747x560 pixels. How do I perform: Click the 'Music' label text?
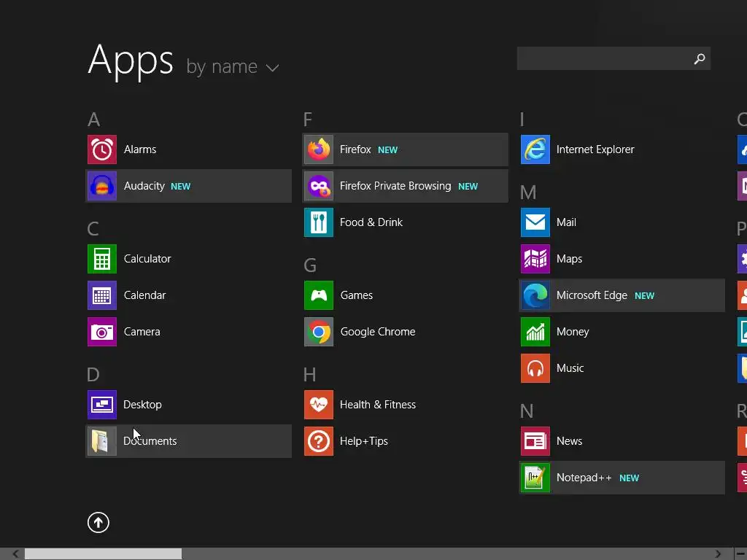tap(570, 368)
